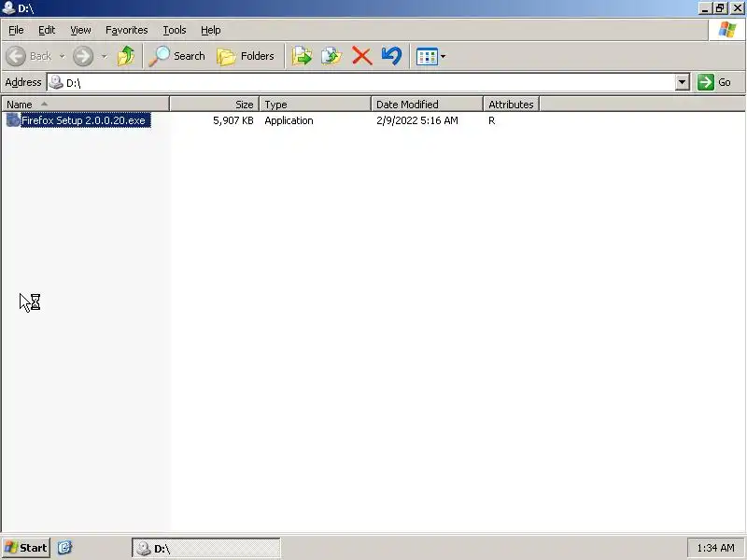The height and width of the screenshot is (560, 747).
Task: Click the Move To toolbar icon
Action: 302,56
